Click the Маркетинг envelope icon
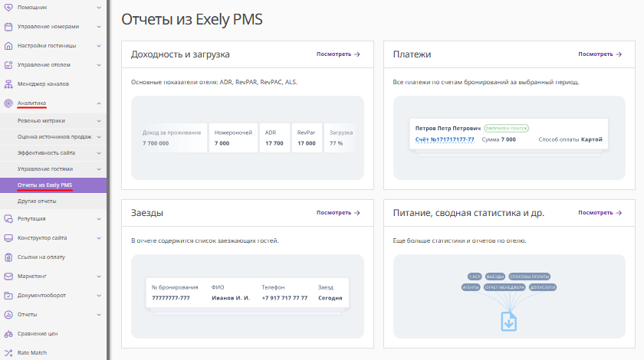This screenshot has height=360, width=644. click(8, 277)
